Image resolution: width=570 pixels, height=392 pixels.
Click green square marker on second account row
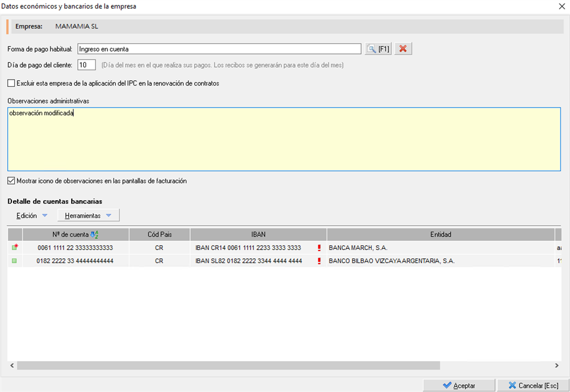[15, 261]
